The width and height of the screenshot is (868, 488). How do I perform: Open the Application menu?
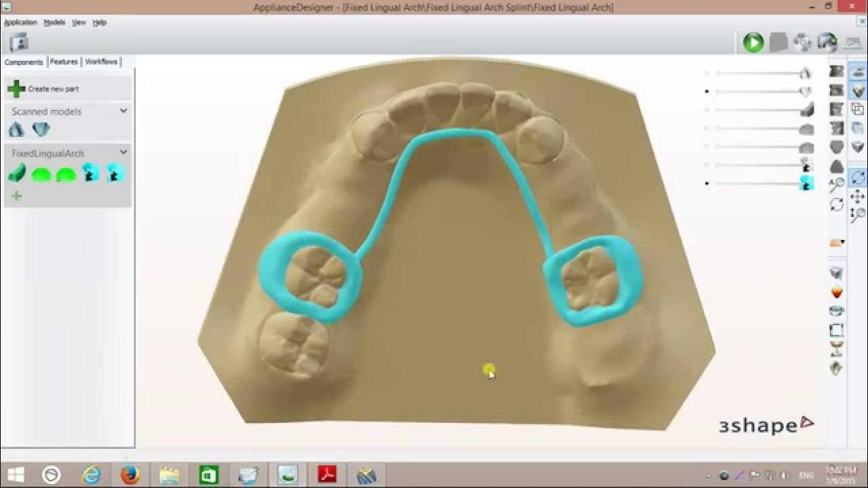tap(20, 22)
